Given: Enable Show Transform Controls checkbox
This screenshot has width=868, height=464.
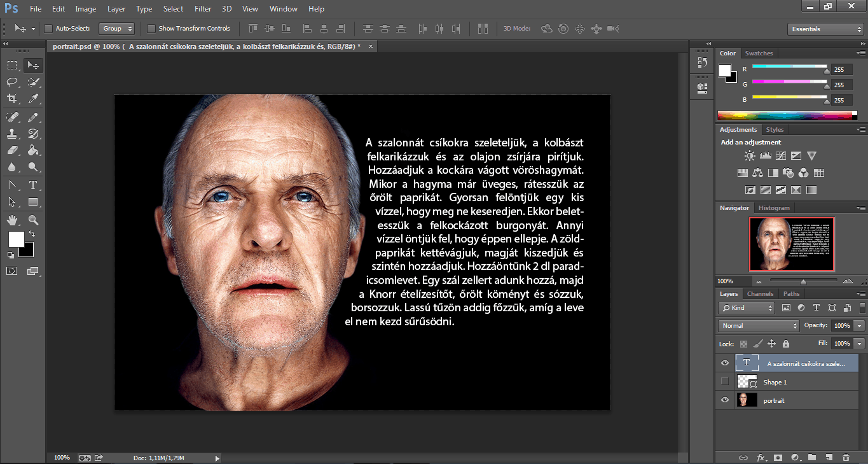Looking at the screenshot, I should pyautogui.click(x=151, y=29).
